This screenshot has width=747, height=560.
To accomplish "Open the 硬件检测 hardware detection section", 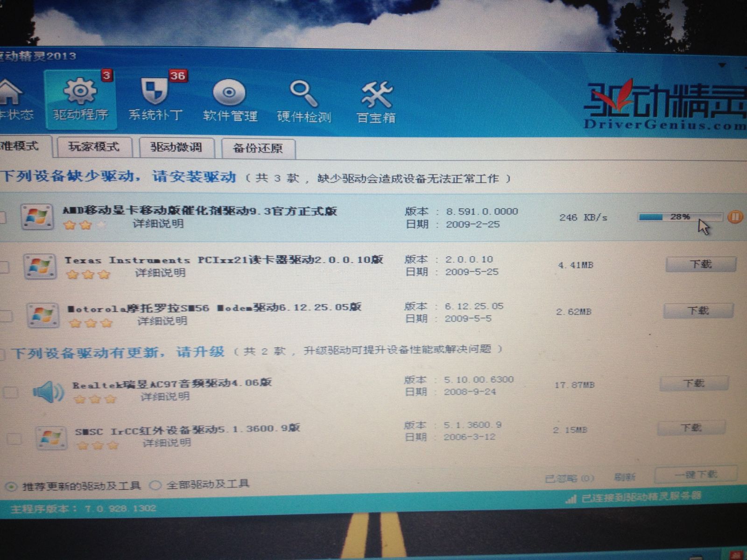I will tap(304, 102).
